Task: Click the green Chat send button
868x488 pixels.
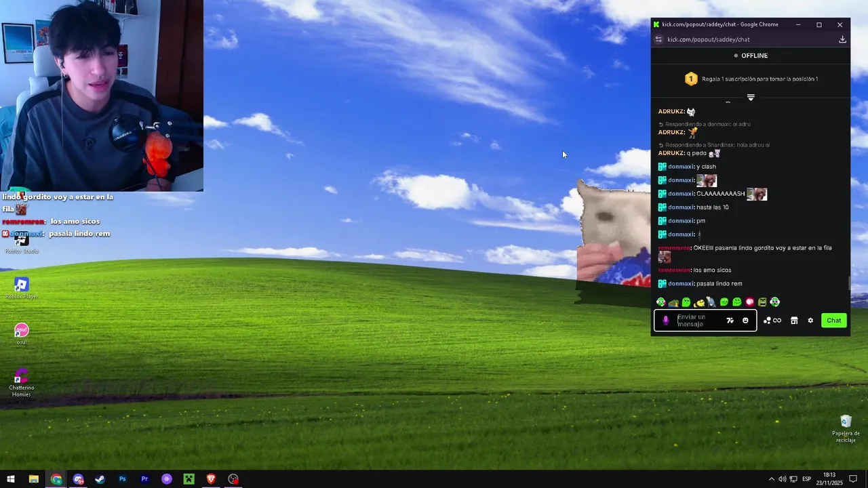Action: [834, 321]
